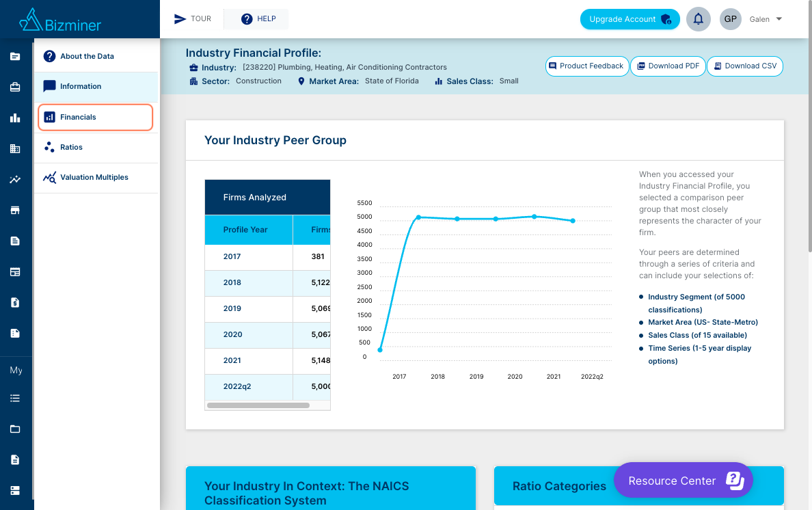812x510 pixels.
Task: Open notifications bell
Action: click(698, 19)
